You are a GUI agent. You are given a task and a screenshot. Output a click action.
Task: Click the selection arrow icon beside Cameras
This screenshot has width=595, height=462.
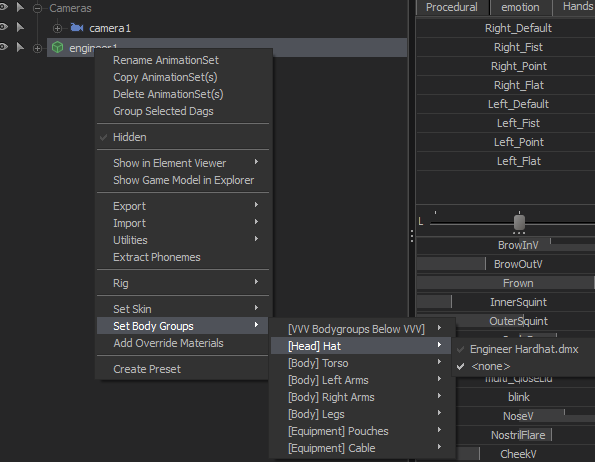click(20, 7)
